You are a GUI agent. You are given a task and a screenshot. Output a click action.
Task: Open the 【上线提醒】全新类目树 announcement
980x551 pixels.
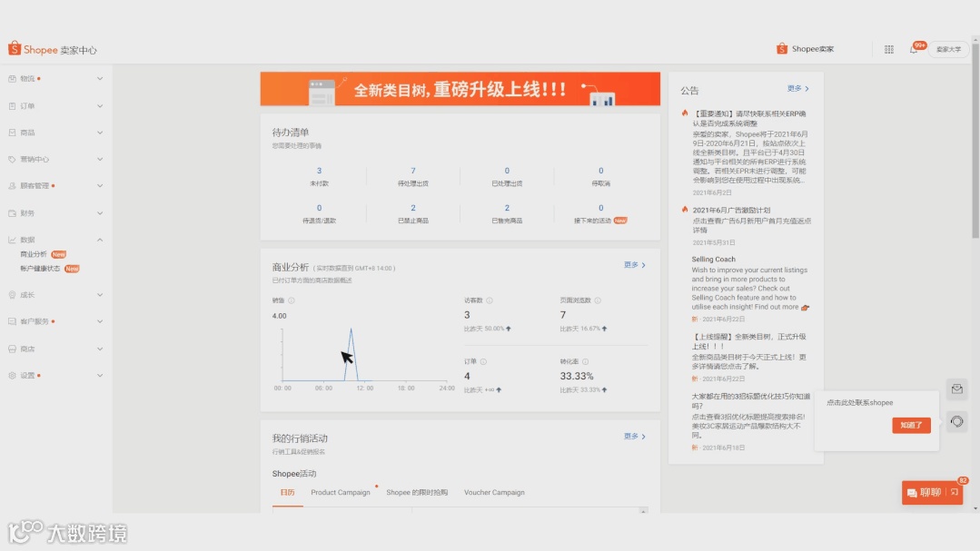(748, 341)
